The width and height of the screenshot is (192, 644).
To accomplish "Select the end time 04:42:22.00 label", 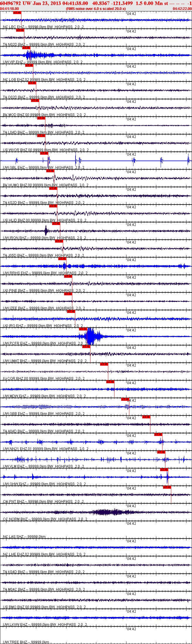I will pos(182,9).
